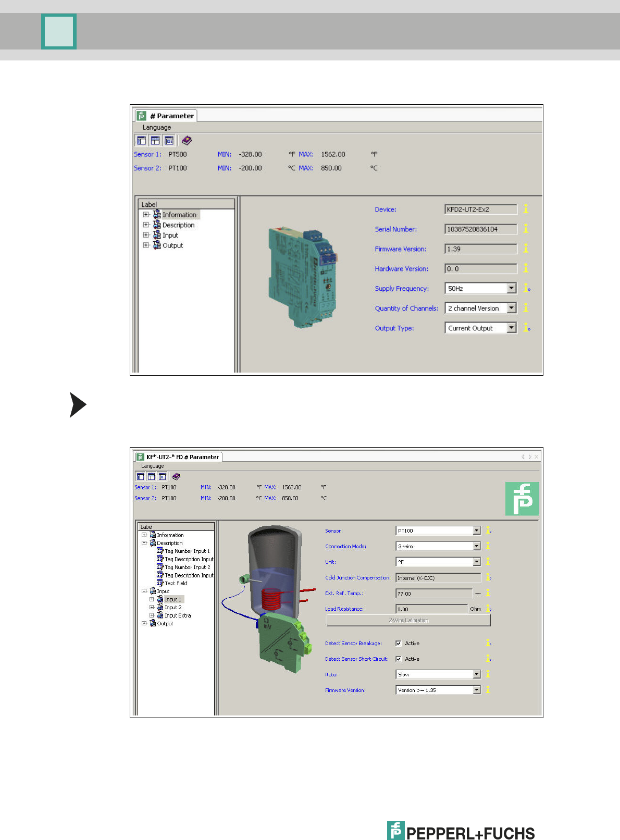Click center-box layout icon in KF*-UT2 toolbar
Image resolution: width=620 pixels, height=840 pixels.
pyautogui.click(x=162, y=476)
